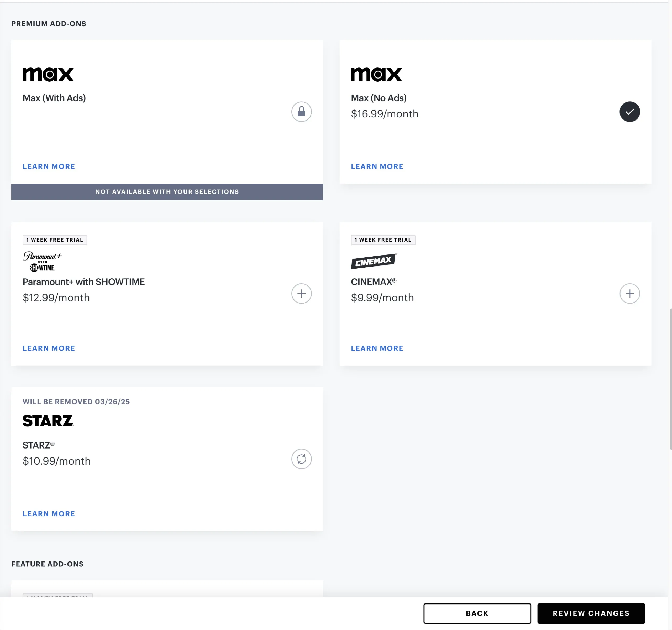Click the REVIEW CHANGES button
The height and width of the screenshot is (630, 672).
coord(591,613)
